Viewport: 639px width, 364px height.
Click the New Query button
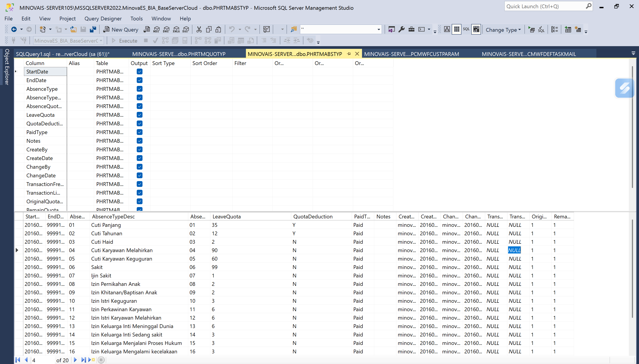[x=121, y=30]
